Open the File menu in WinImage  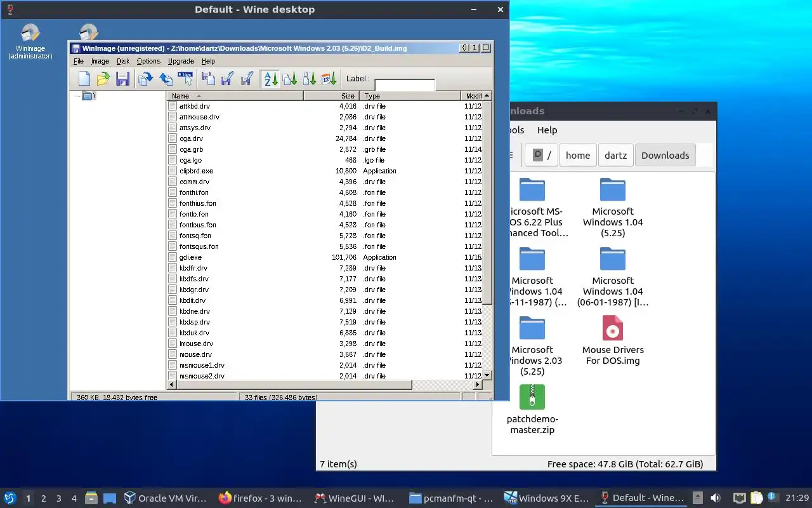pos(79,61)
